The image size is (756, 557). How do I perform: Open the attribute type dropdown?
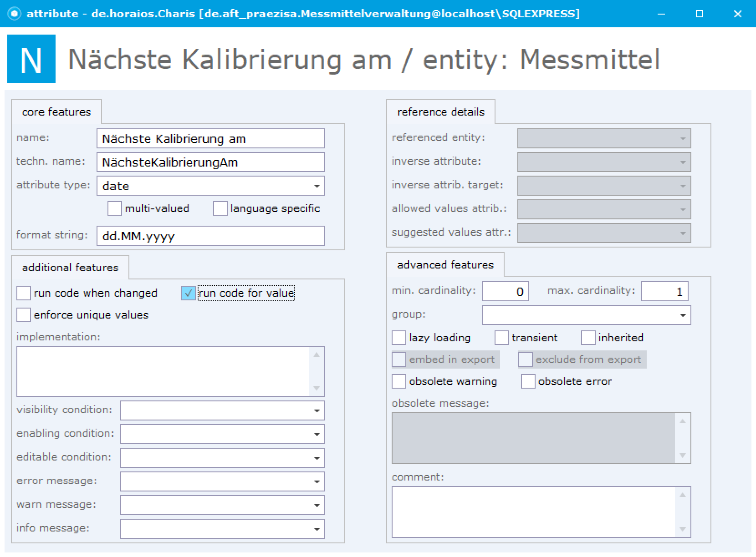click(x=317, y=186)
